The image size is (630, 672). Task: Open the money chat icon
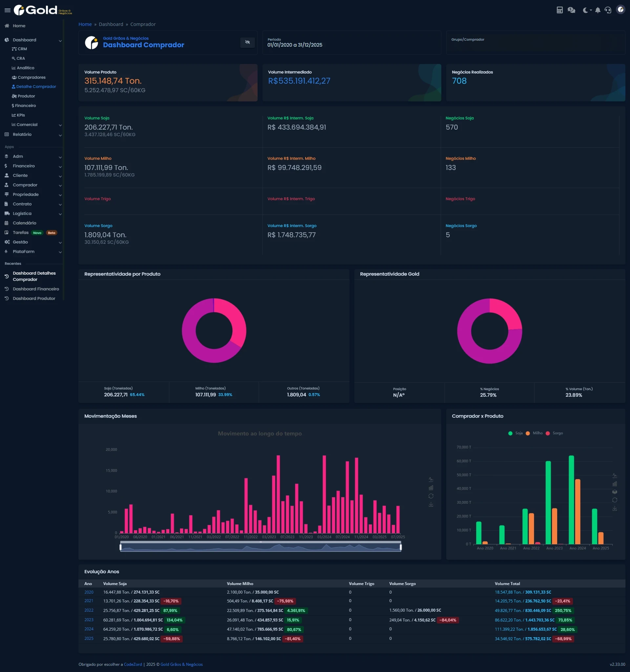click(571, 10)
